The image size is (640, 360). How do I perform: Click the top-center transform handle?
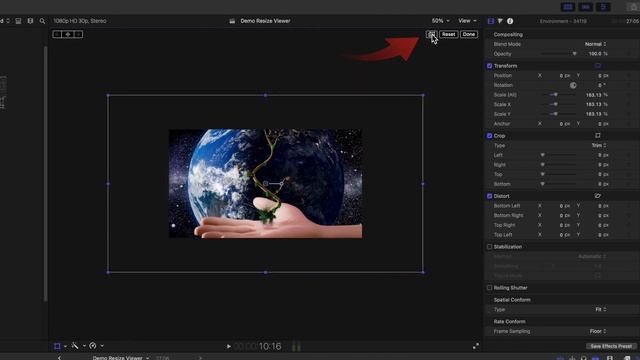[265, 95]
